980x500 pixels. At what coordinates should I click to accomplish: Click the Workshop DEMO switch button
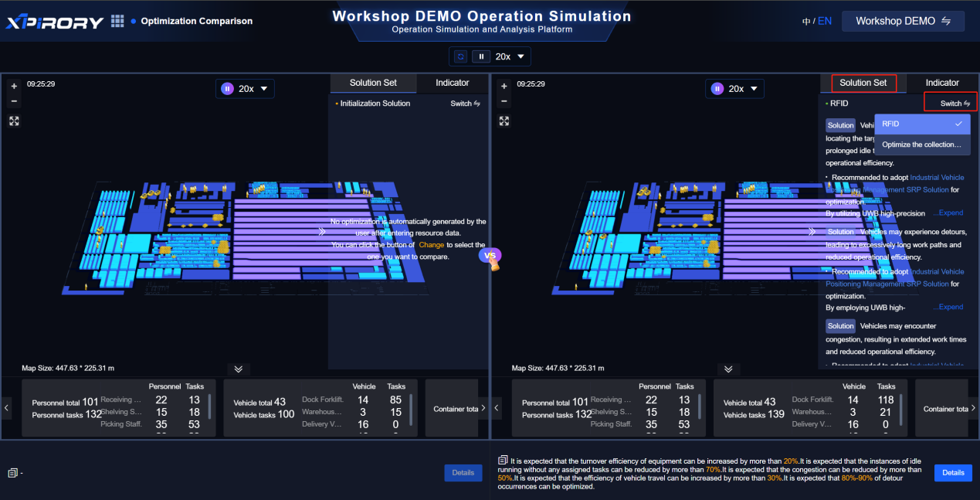(903, 21)
